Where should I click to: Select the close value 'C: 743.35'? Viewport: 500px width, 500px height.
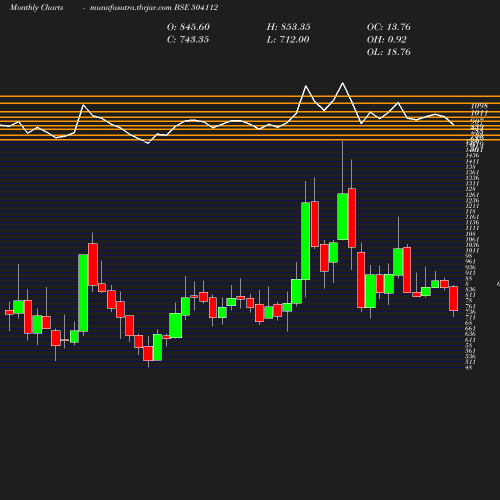pos(188,39)
